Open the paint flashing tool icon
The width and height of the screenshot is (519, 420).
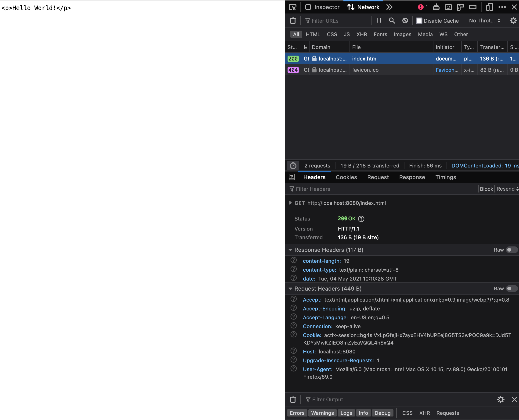(436, 7)
